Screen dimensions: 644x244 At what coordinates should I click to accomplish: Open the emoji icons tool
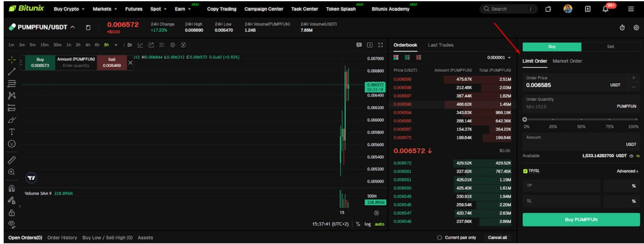tap(12, 144)
